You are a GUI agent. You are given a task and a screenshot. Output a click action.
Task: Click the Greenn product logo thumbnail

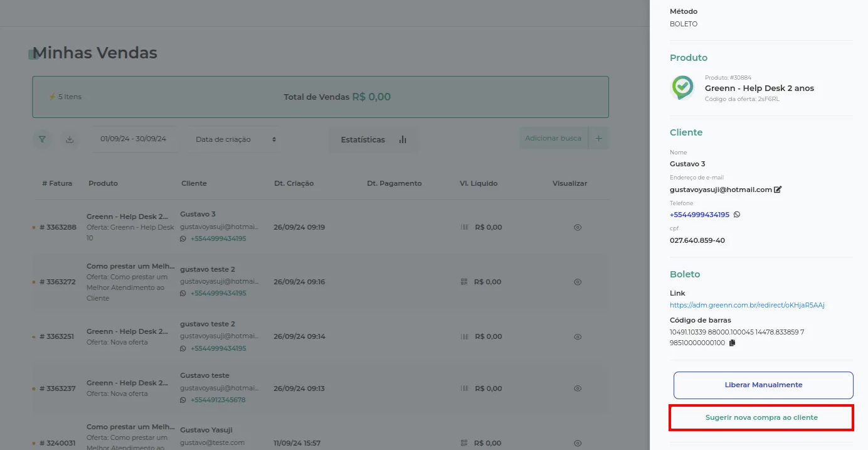tap(682, 88)
